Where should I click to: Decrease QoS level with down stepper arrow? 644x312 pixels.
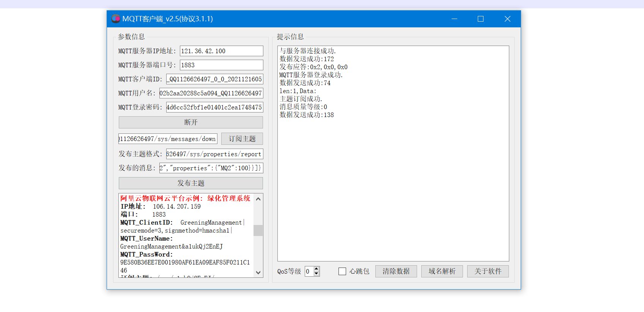click(317, 274)
